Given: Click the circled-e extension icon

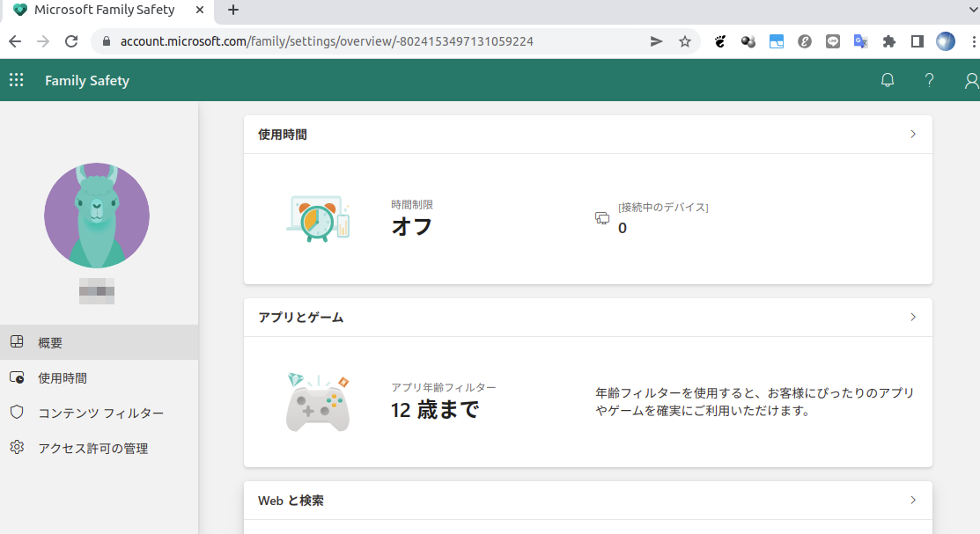Looking at the screenshot, I should click(805, 41).
